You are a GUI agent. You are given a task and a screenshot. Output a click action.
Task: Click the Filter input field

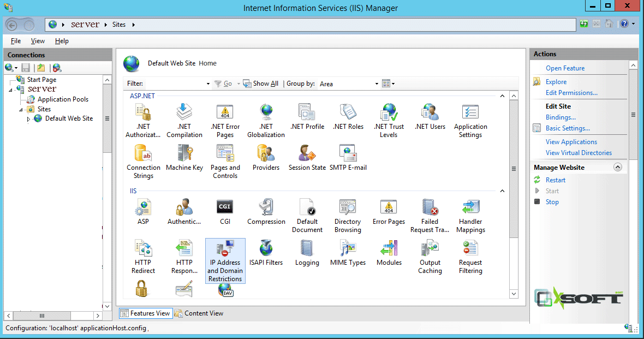pyautogui.click(x=175, y=84)
